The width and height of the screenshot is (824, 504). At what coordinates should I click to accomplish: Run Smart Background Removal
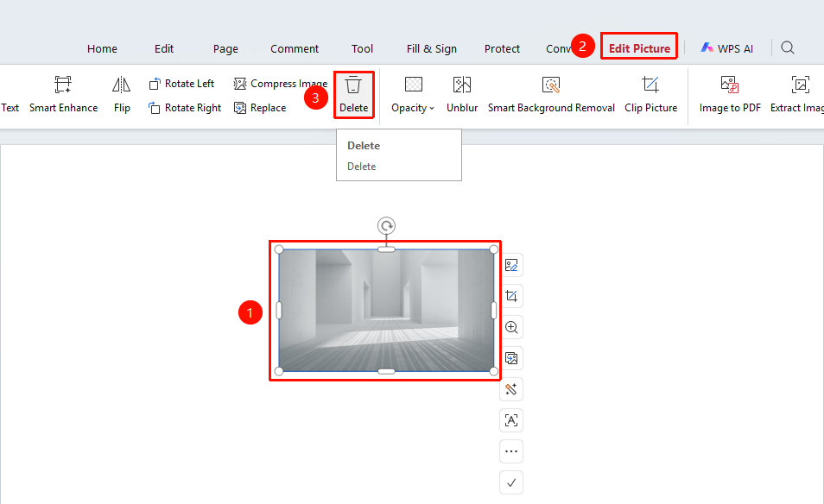point(551,95)
